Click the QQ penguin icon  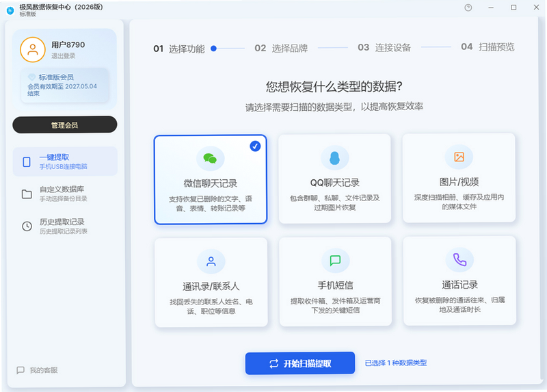pyautogui.click(x=334, y=158)
